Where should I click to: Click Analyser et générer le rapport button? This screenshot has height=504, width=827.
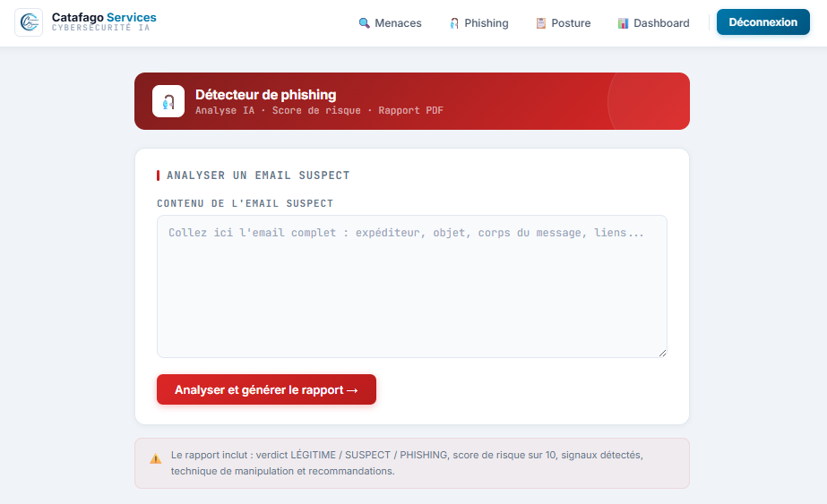point(266,389)
